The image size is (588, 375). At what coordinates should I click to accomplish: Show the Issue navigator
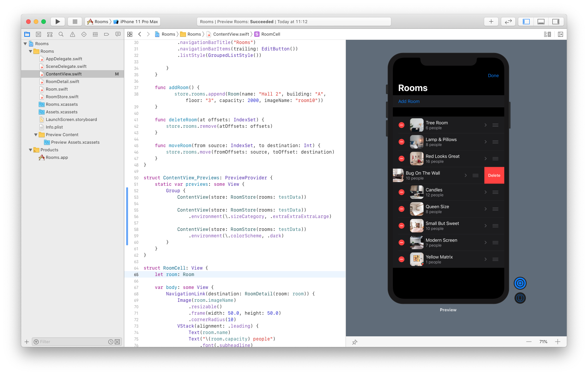[x=72, y=34]
